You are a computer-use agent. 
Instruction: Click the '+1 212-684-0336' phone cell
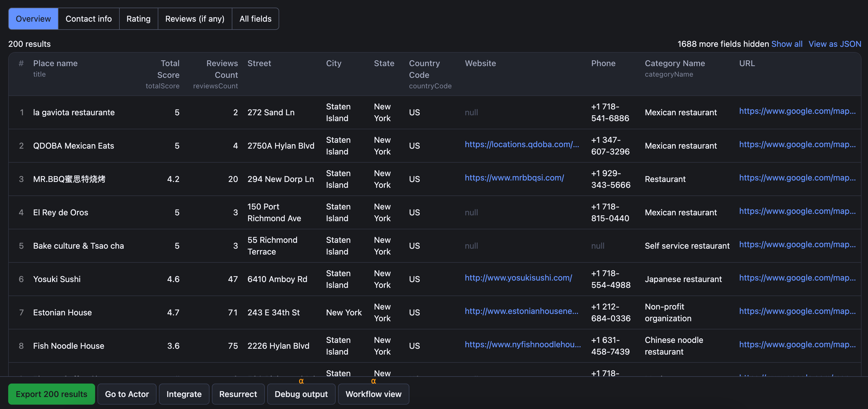(610, 313)
